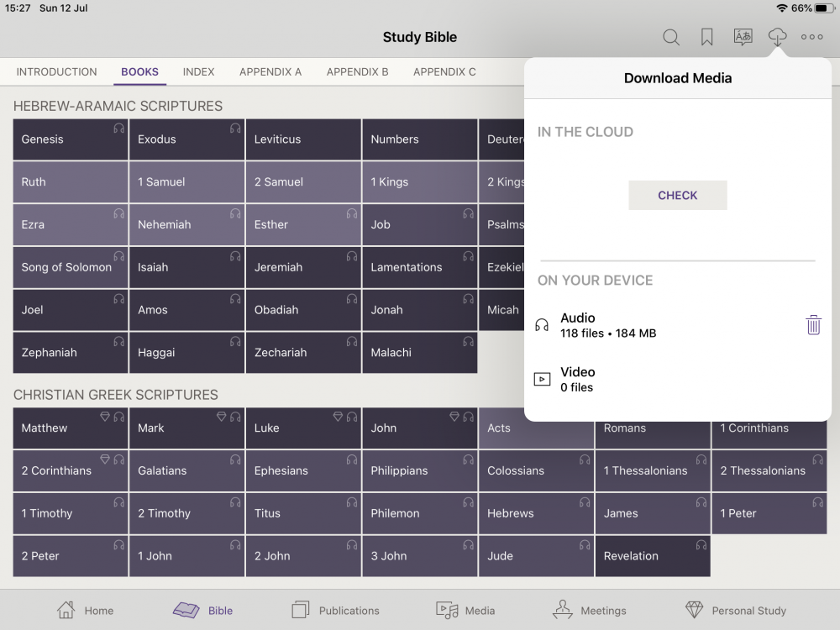This screenshot has width=840, height=630.
Task: Open the language selection icon
Action: (743, 37)
